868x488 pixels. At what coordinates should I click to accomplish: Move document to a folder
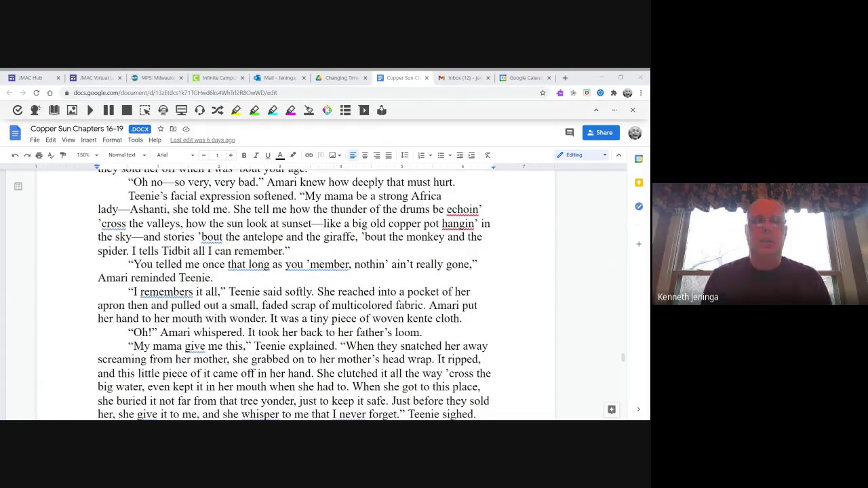[x=173, y=129]
